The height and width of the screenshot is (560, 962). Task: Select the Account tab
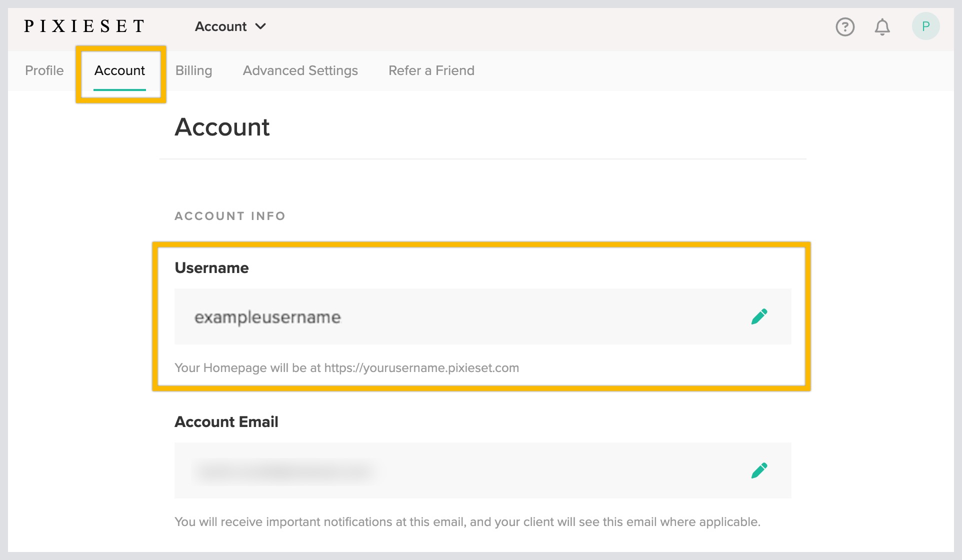pyautogui.click(x=119, y=70)
